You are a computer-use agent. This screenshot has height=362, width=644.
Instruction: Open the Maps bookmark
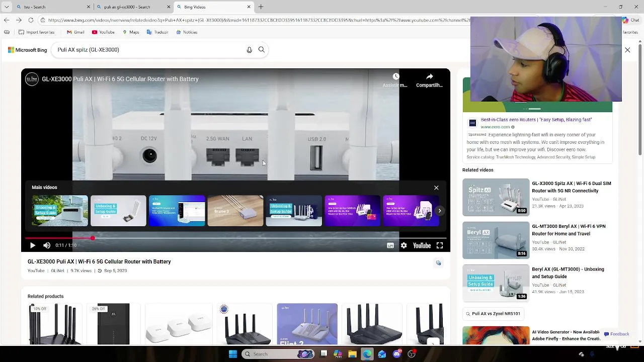(131, 32)
